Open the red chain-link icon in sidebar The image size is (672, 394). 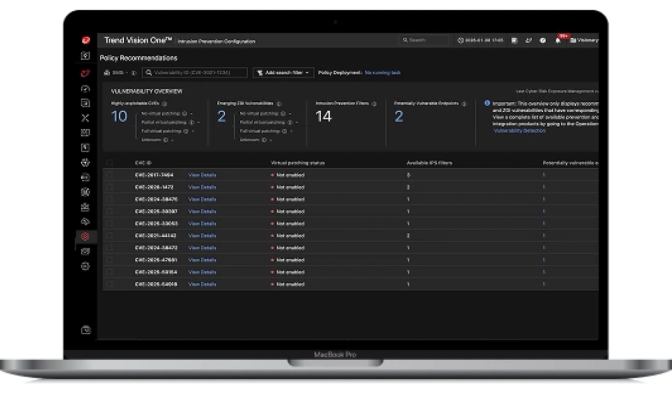click(x=85, y=73)
